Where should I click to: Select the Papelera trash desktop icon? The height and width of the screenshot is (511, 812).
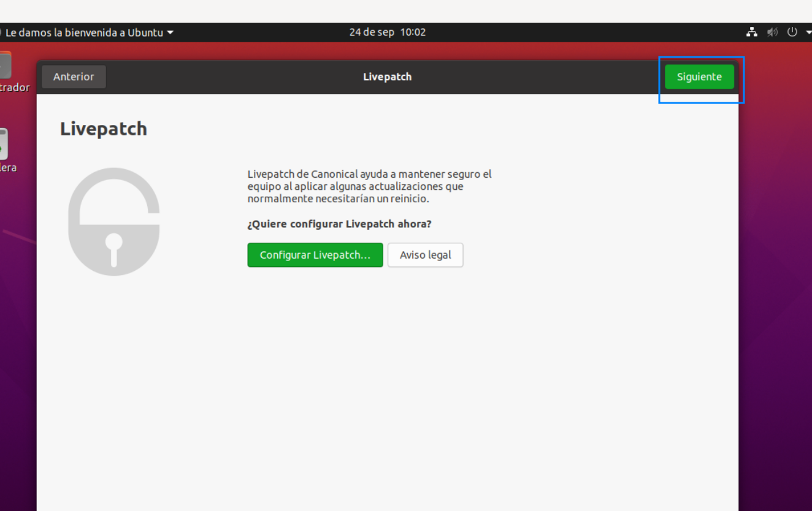[4, 151]
